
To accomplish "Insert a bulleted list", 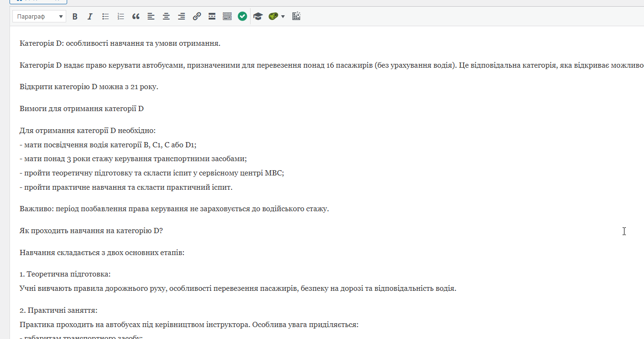I will [x=105, y=17].
